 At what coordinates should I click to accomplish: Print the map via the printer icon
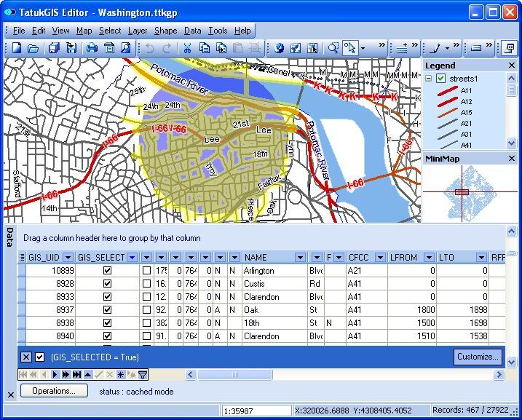(92, 48)
